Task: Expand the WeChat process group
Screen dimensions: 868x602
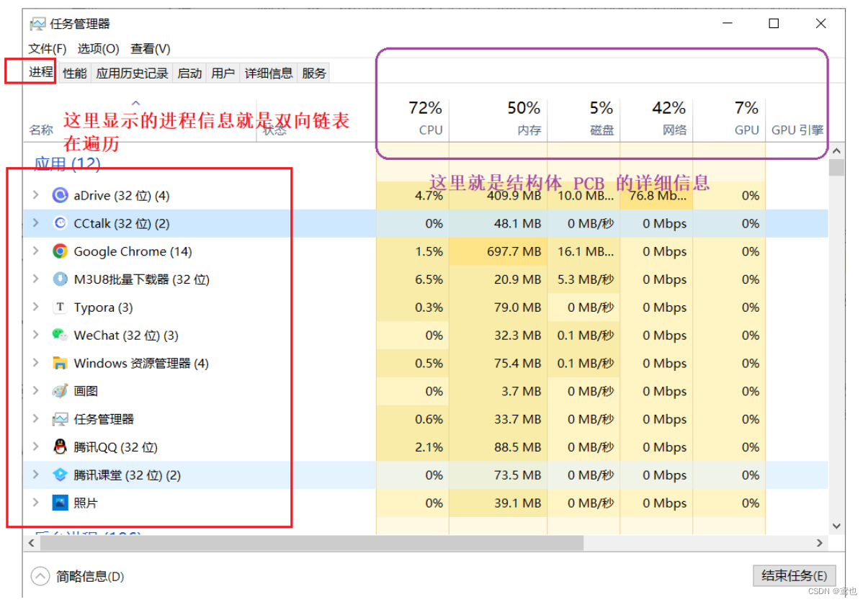Action: [36, 336]
